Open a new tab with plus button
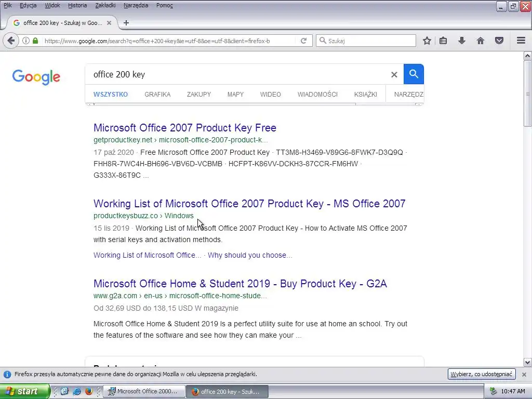The width and height of the screenshot is (532, 399). (126, 23)
